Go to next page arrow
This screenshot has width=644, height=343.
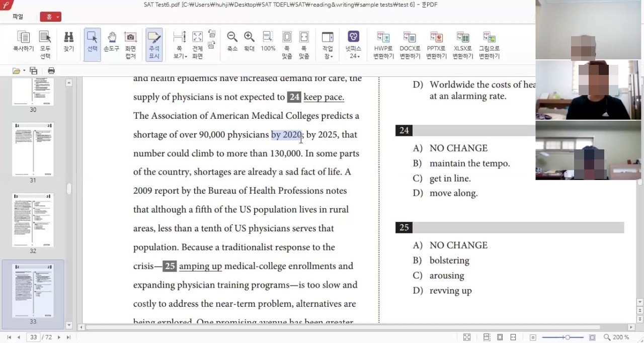(x=59, y=337)
